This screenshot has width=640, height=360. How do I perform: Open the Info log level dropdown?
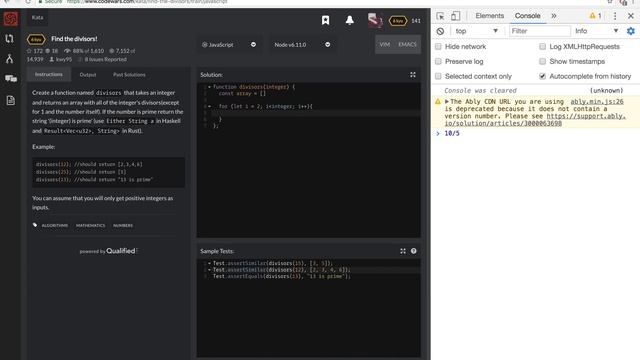(x=596, y=31)
